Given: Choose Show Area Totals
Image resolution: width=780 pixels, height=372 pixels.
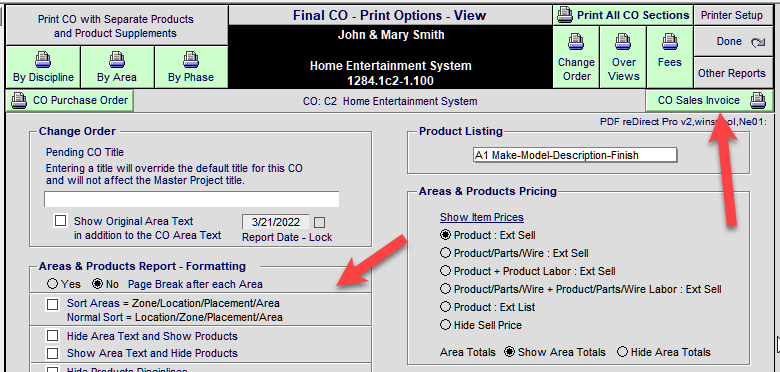Looking at the screenshot, I should click(x=509, y=352).
